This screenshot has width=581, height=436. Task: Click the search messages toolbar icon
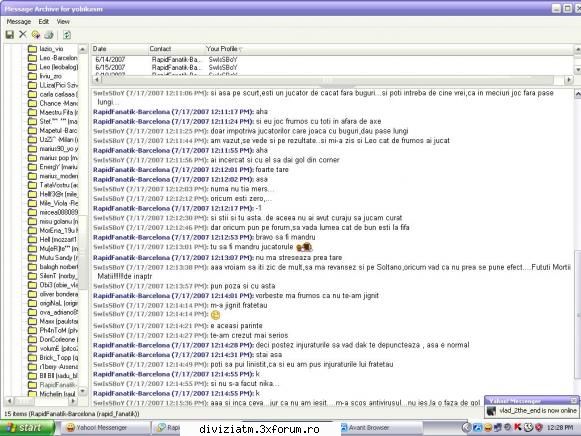36,34
